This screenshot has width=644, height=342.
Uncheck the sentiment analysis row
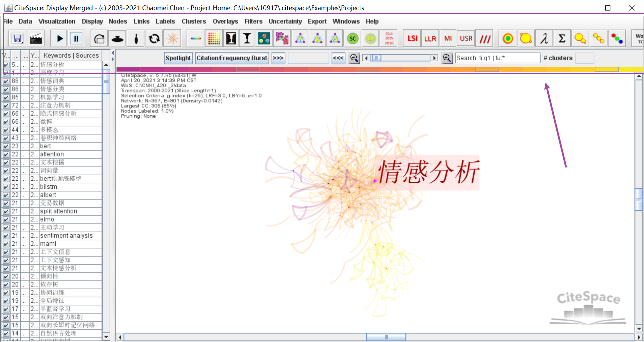6,236
